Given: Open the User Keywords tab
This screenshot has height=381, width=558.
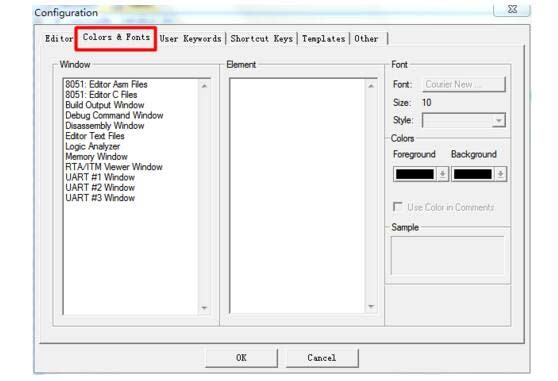Looking at the screenshot, I should tap(190, 38).
